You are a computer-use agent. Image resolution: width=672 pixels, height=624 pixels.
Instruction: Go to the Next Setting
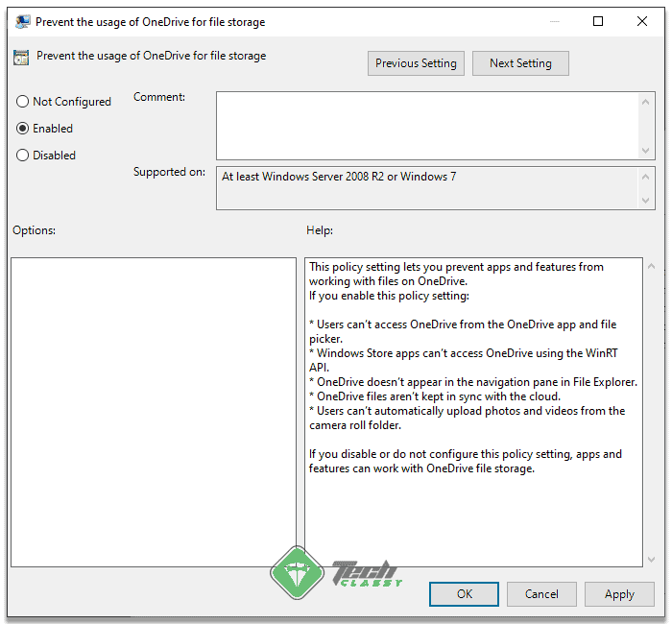[x=520, y=63]
